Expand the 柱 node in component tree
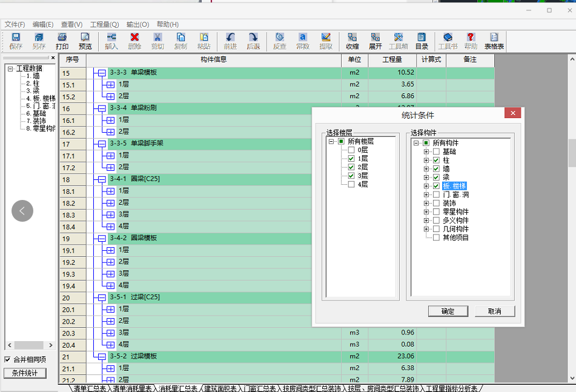 [x=426, y=160]
